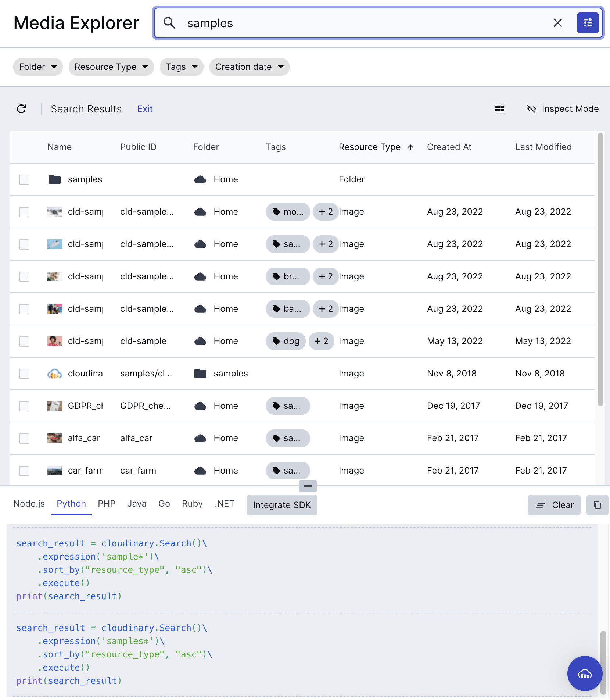The width and height of the screenshot is (610, 700).
Task: Open the Folder filter dropdown
Action: pos(38,67)
